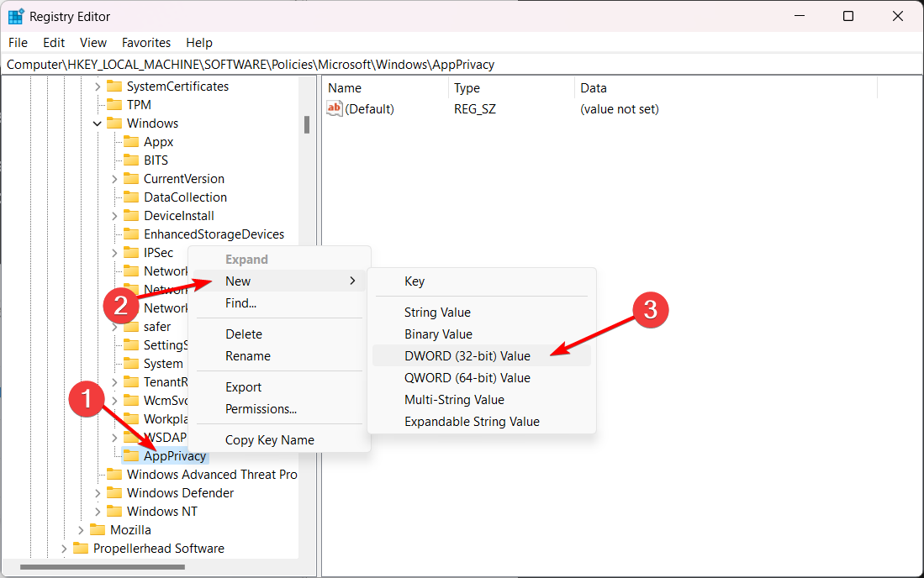Click the Registry Editor app icon in title bar

16,16
